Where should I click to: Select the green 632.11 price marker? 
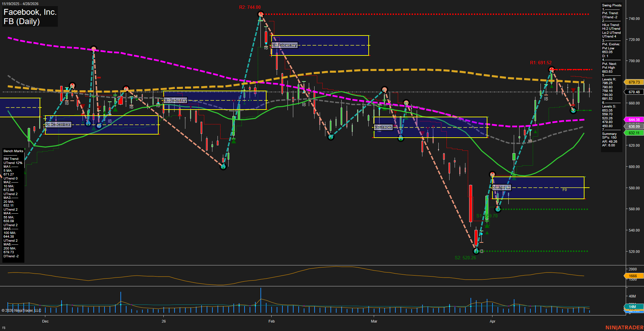[634, 133]
